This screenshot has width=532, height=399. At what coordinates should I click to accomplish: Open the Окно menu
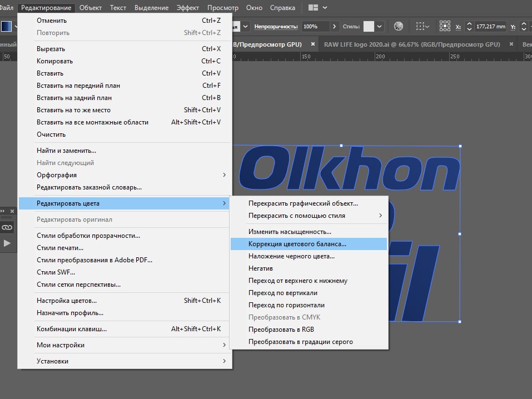[x=254, y=7]
